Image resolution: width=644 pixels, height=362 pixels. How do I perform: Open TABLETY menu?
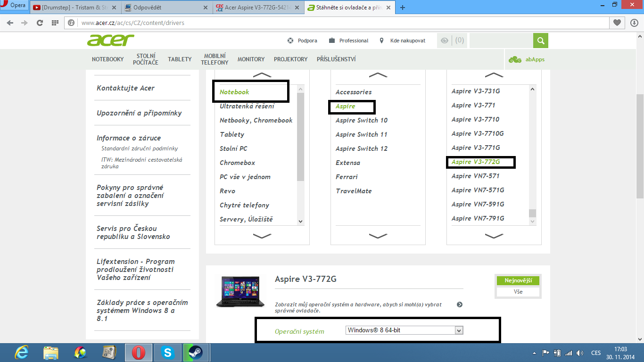180,59
